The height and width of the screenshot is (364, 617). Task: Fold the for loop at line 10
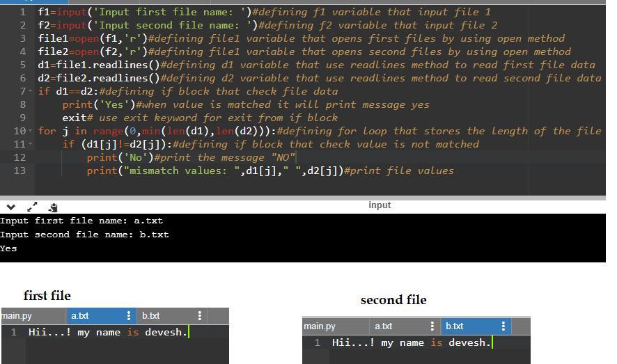[x=31, y=132]
